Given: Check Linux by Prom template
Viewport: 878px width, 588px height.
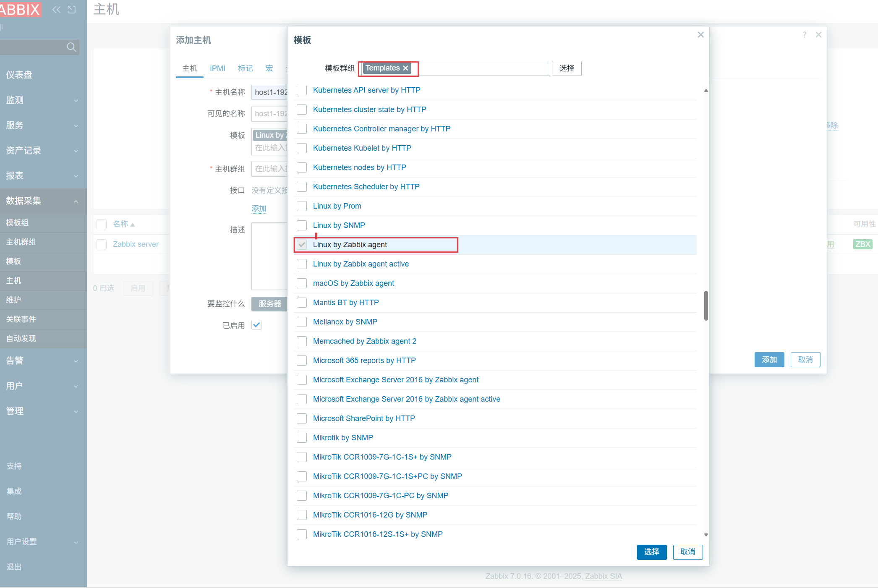Looking at the screenshot, I should tap(302, 206).
